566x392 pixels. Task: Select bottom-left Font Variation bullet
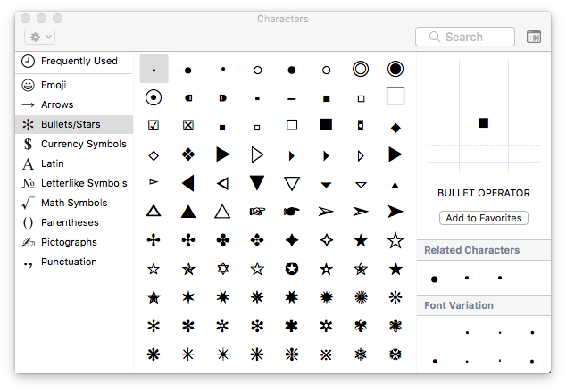[435, 362]
